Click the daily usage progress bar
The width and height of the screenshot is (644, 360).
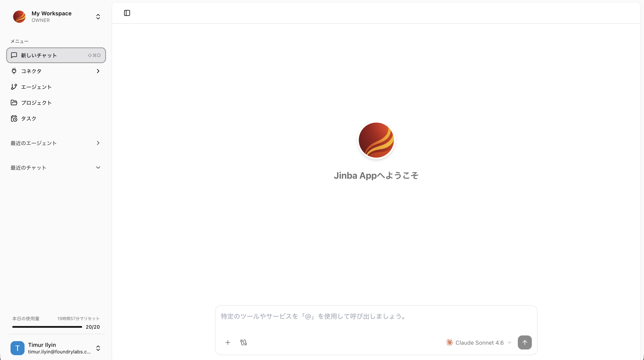(x=47, y=327)
